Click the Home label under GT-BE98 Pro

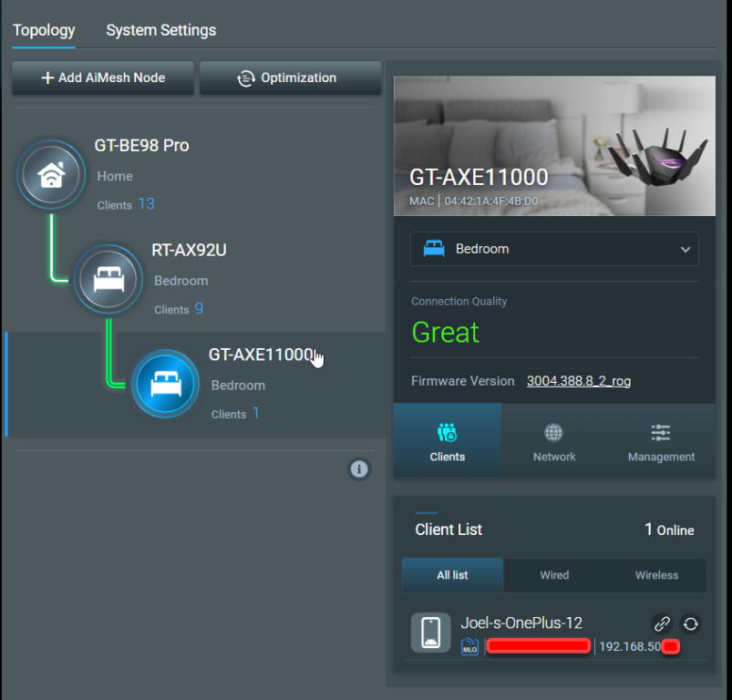tap(115, 176)
